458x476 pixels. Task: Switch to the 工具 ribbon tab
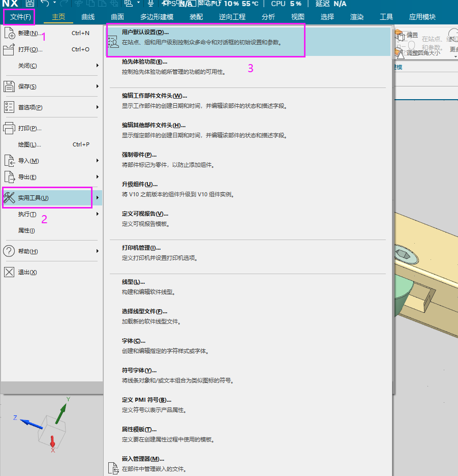click(386, 17)
